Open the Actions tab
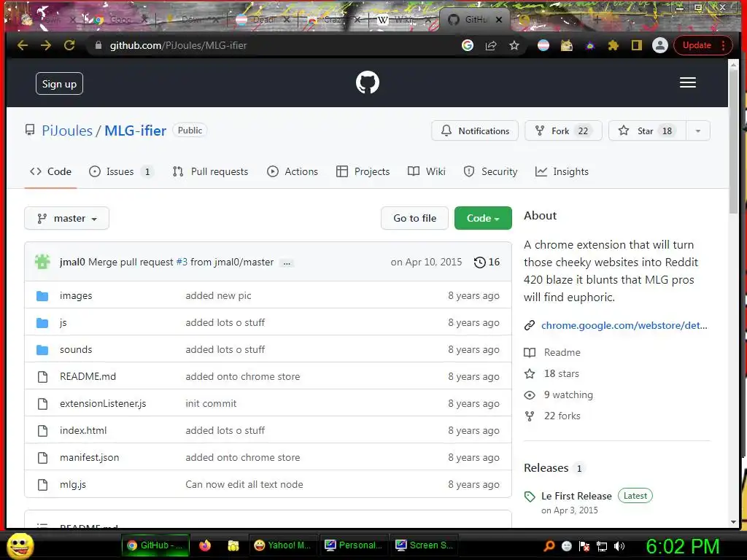The image size is (747, 560). click(x=293, y=171)
